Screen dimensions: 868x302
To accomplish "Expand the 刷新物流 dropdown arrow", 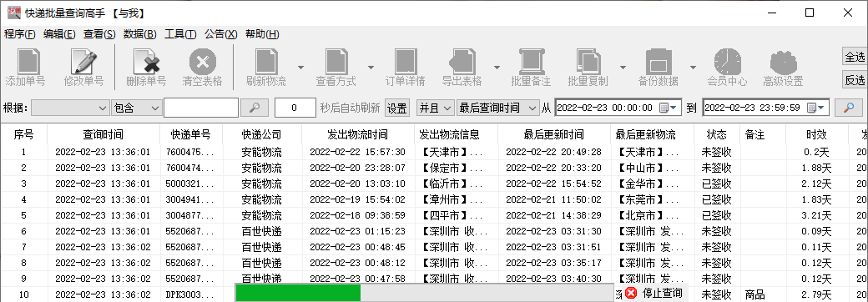I will pos(300,68).
